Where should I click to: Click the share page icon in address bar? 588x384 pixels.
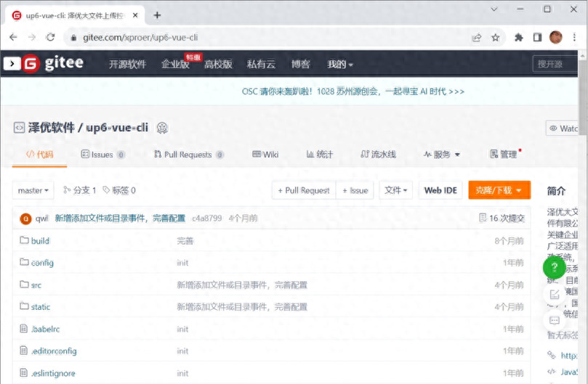[477, 38]
